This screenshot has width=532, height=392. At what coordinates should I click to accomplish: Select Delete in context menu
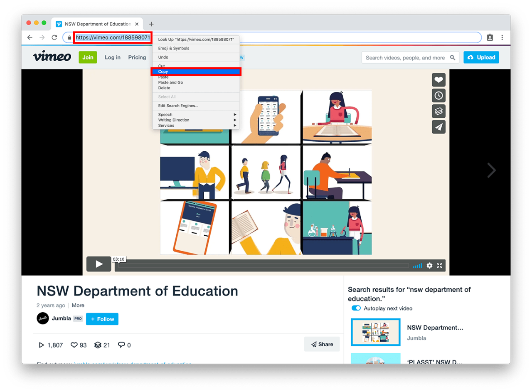[x=196, y=88]
